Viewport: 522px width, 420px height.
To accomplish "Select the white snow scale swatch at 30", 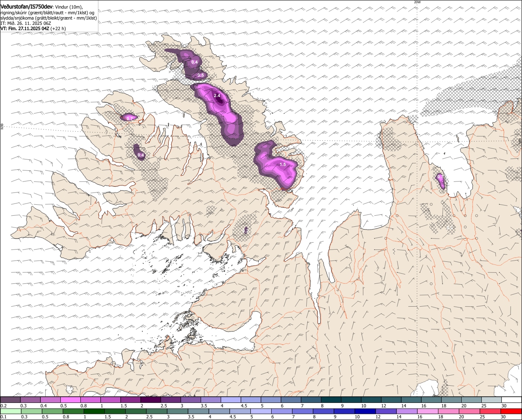I will pos(511,400).
